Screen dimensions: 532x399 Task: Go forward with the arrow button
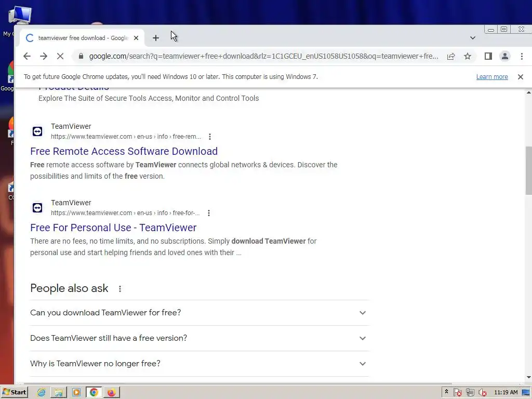tap(44, 56)
